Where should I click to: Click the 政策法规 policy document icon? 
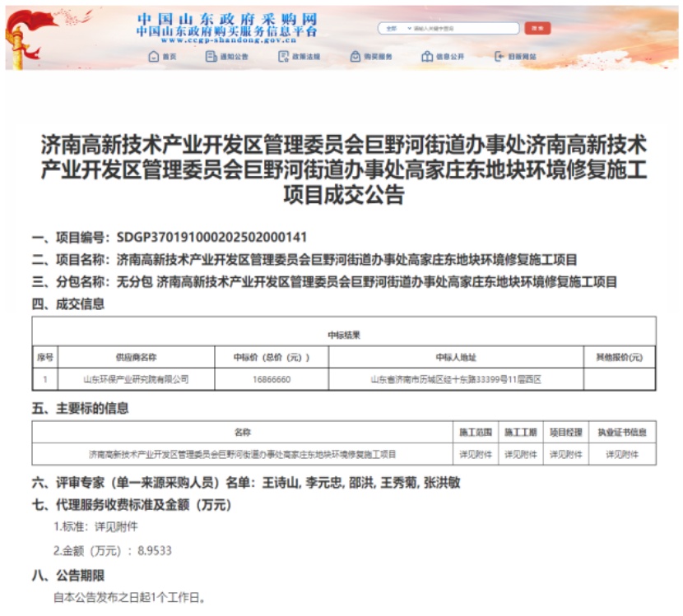[284, 56]
